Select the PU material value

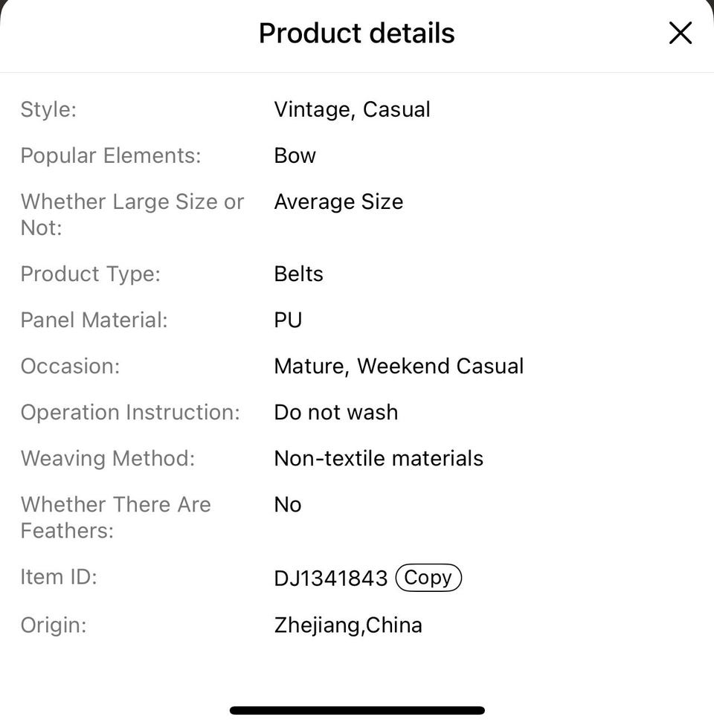pyautogui.click(x=288, y=320)
